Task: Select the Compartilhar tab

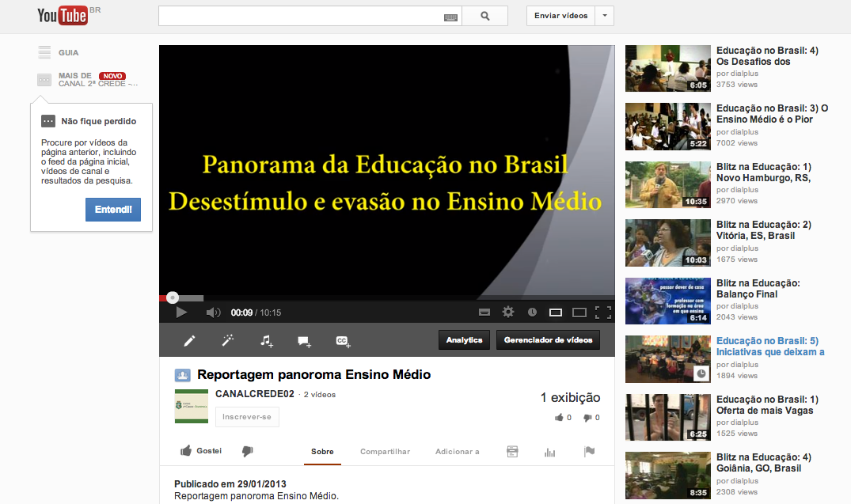Action: click(x=386, y=451)
